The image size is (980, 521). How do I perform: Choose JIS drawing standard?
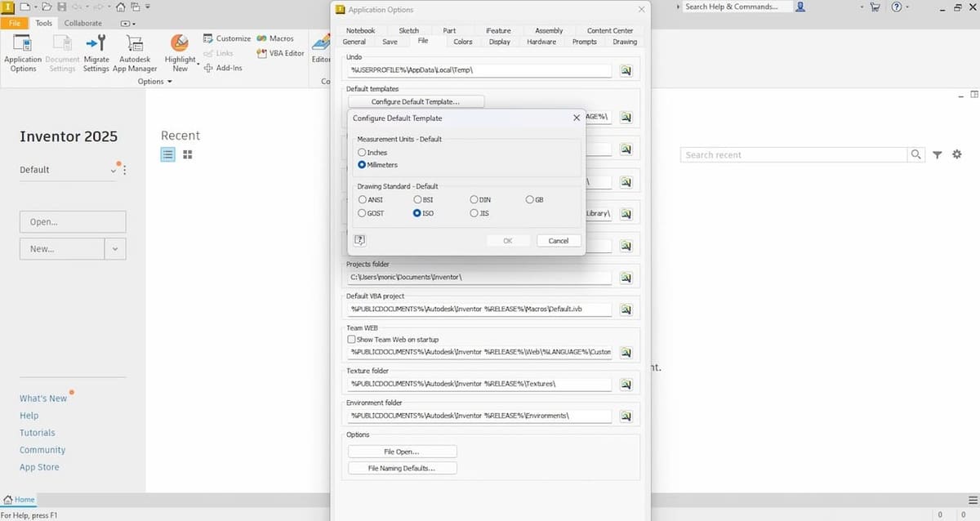coord(479,213)
